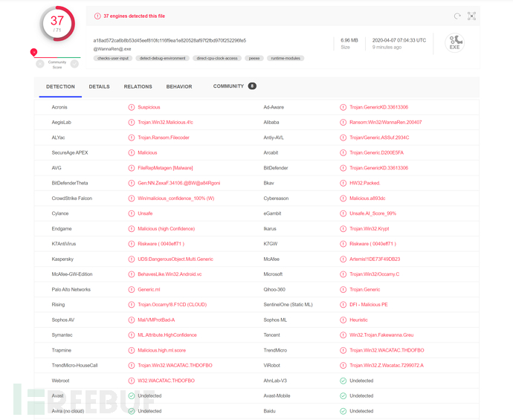513x420 pixels.
Task: Click the file hash a18ad572ca6b8b53...
Action: 170,41
